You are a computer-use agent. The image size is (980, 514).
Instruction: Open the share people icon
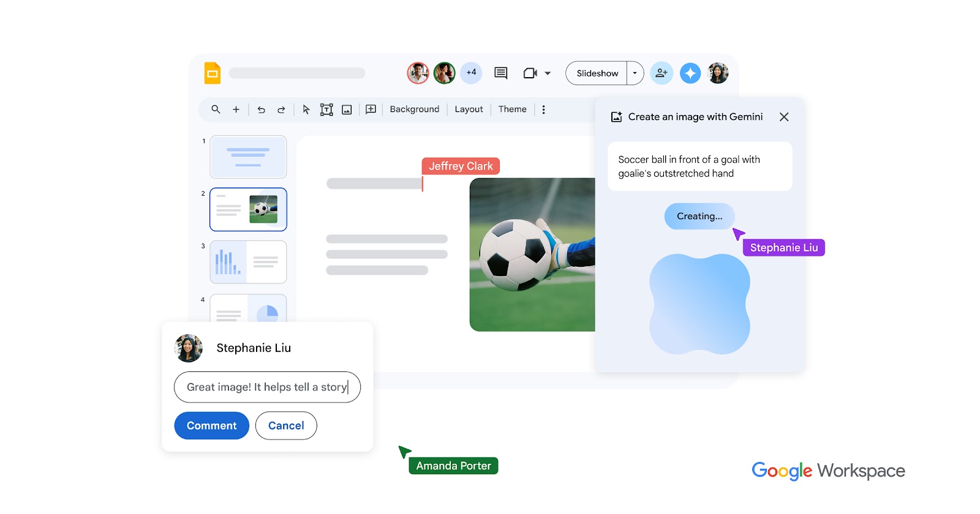pos(661,73)
